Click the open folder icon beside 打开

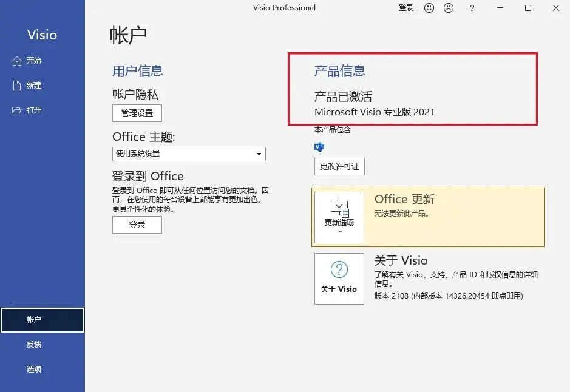click(17, 110)
